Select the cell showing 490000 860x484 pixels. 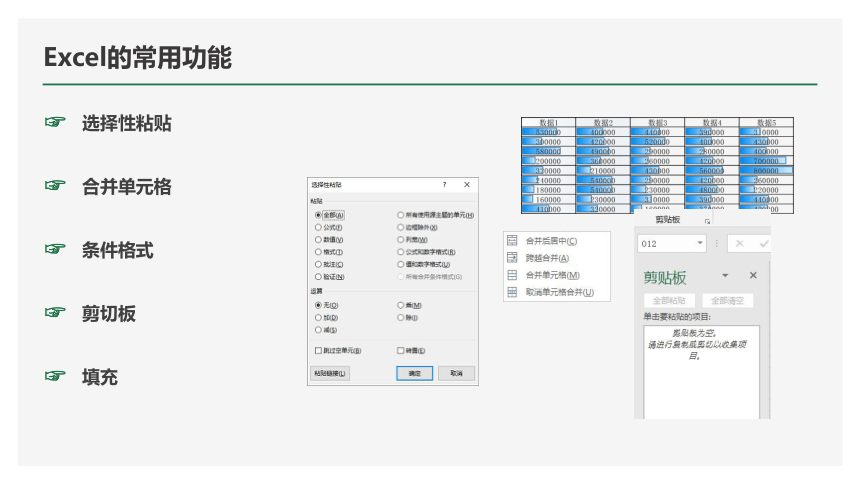[x=603, y=151]
